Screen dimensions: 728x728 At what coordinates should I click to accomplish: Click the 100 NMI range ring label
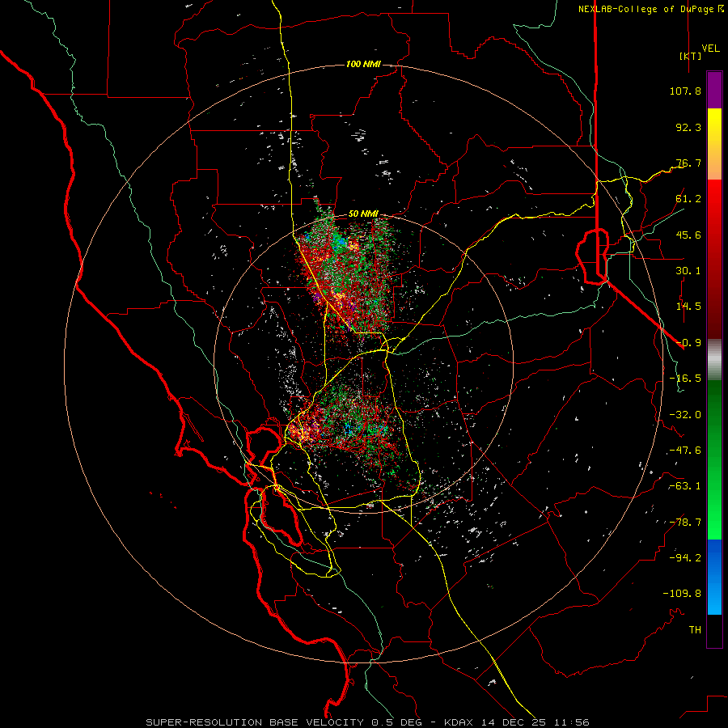click(x=363, y=64)
